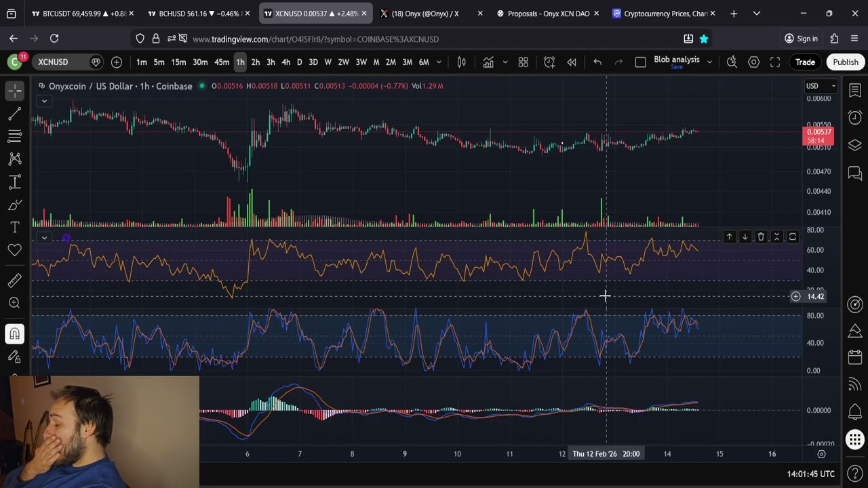Screen dimensions: 868x488
Task: Select the 45m timeframe
Action: click(x=222, y=62)
